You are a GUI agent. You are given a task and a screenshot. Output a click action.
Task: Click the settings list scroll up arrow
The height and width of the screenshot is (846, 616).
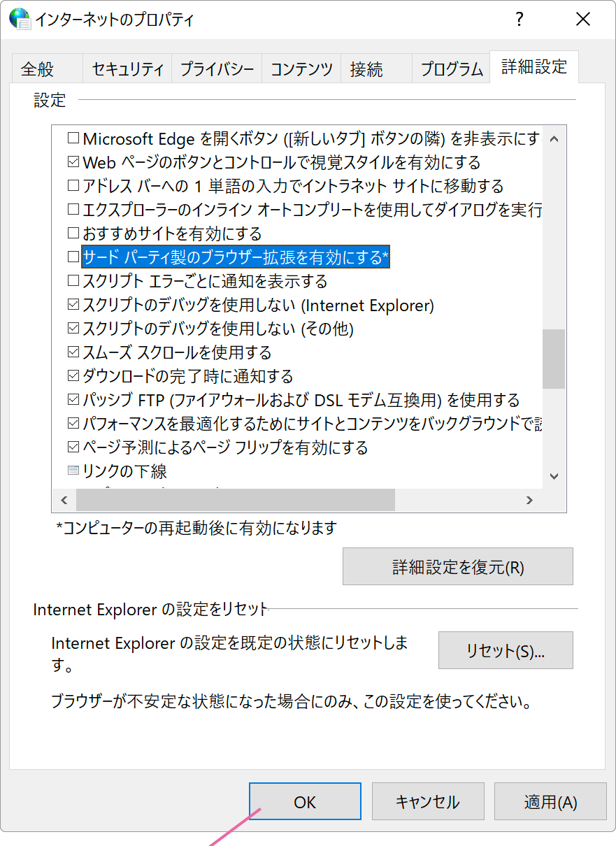click(554, 138)
